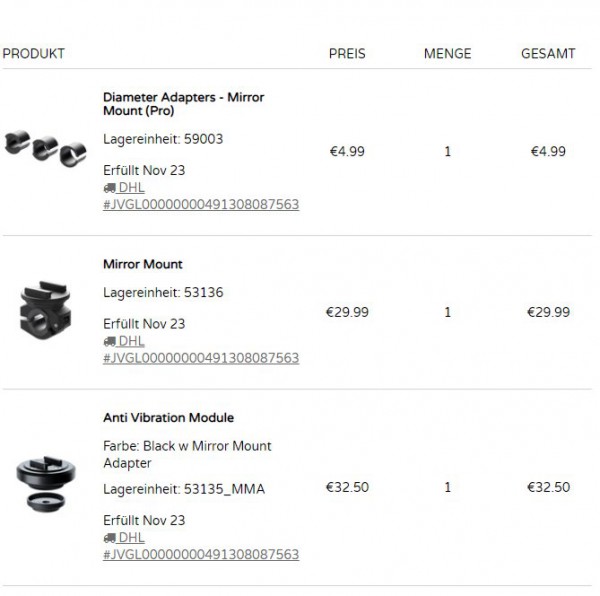Select the Diameter Adapters - Mirror Mount (Pro) title
The image size is (600, 596).
pyautogui.click(x=184, y=104)
